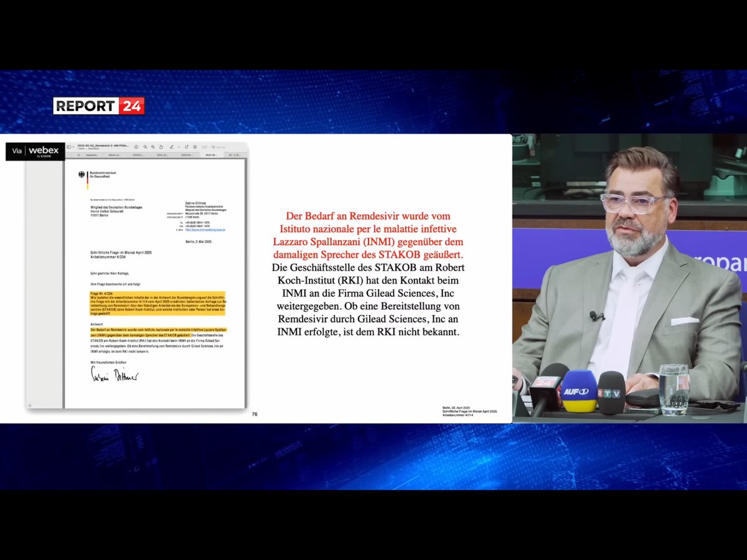Zoom in on the PDF page
Image resolution: width=747 pixels, height=560 pixels.
153,147
